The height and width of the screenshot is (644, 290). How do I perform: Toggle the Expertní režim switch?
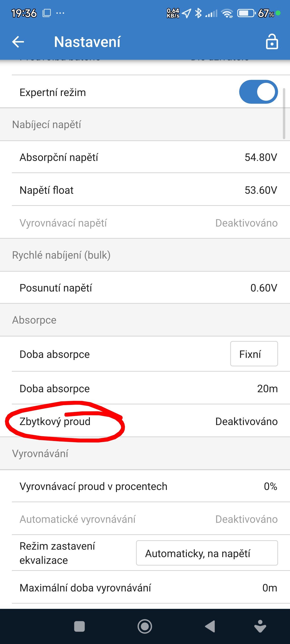(x=258, y=92)
